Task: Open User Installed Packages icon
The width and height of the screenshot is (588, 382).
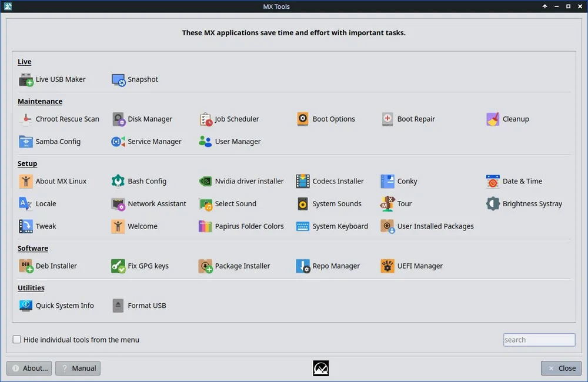Action: pyautogui.click(x=387, y=226)
